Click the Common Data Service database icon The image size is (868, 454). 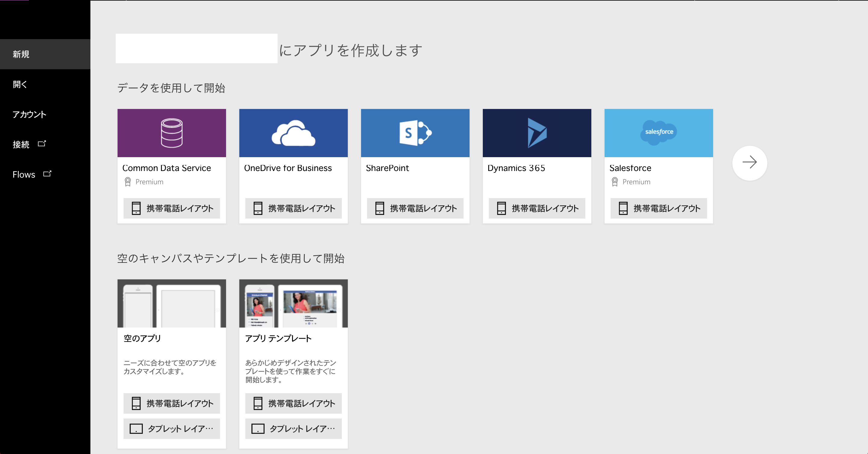(171, 133)
